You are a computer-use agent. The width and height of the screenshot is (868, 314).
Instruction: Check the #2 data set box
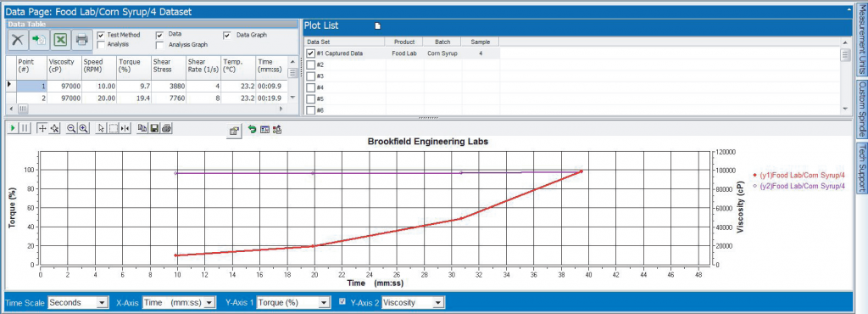point(311,64)
